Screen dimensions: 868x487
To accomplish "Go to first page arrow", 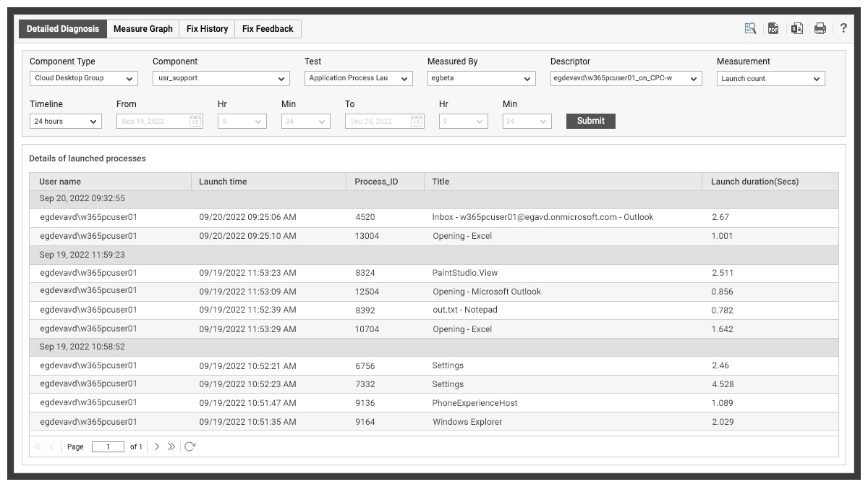I will tap(38, 446).
